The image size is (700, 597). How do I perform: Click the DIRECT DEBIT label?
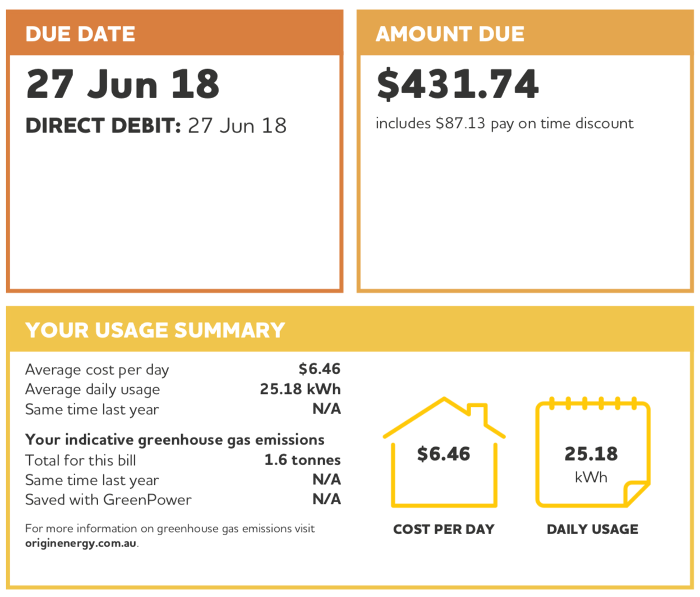[x=103, y=126]
